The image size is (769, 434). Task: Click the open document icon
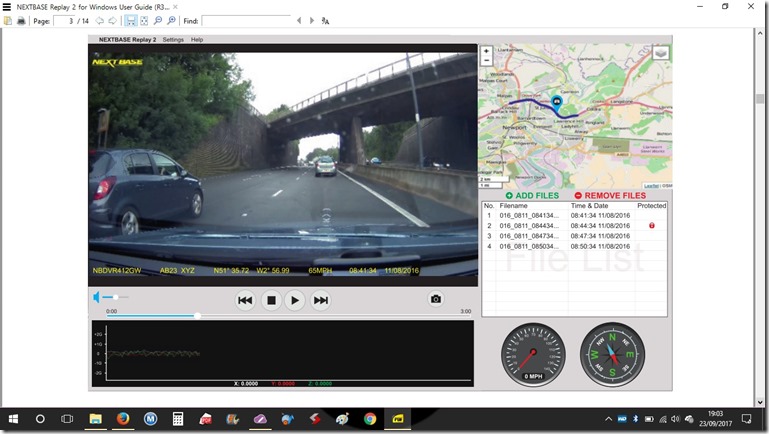point(8,21)
